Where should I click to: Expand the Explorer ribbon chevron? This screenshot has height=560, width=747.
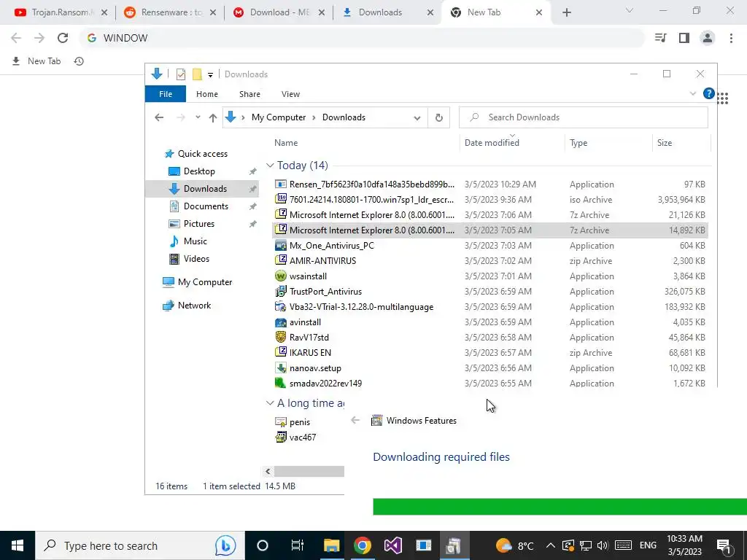click(693, 94)
